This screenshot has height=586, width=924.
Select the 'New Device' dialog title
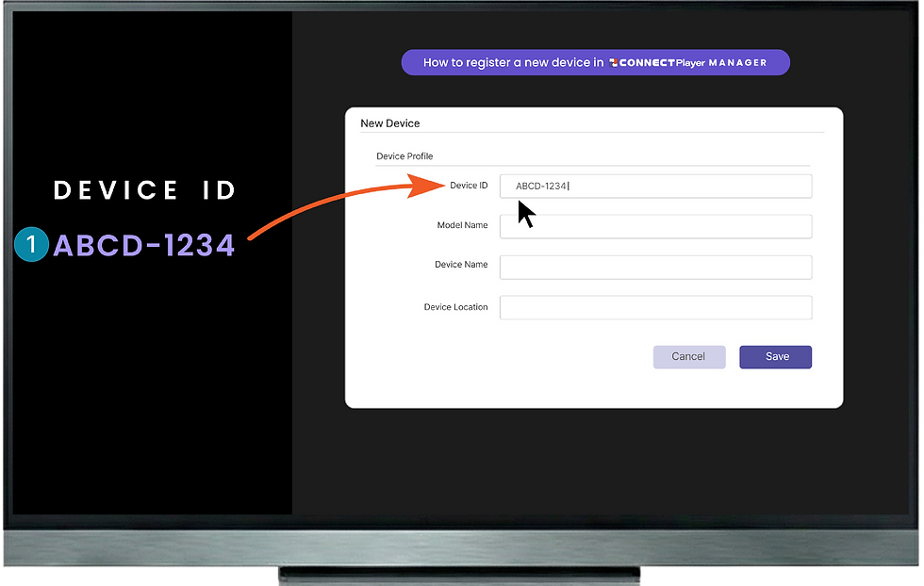[x=390, y=123]
